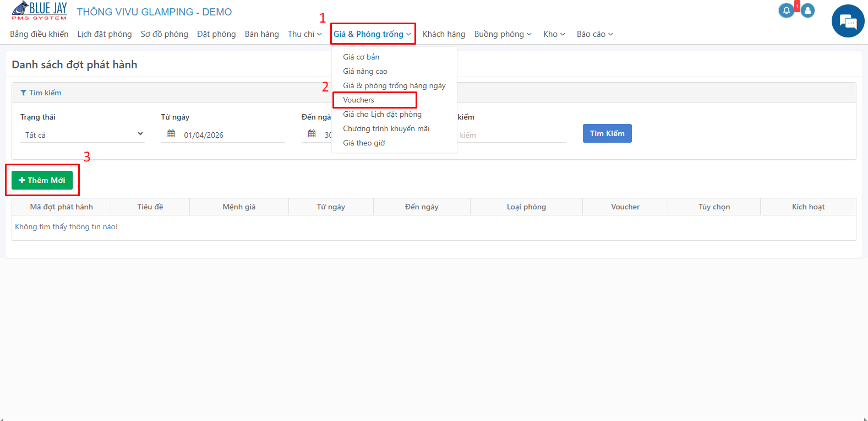Click the Từ ngày table column header

point(331,207)
